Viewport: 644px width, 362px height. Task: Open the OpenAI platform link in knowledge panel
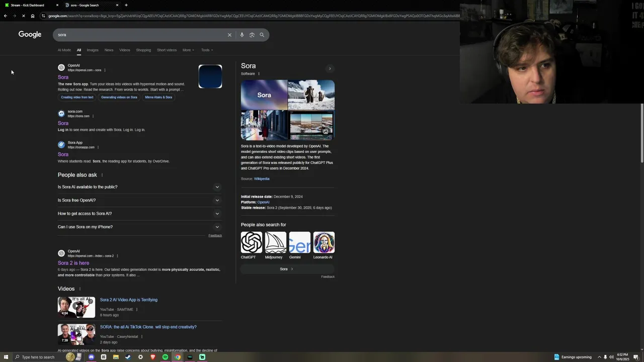[x=263, y=202]
